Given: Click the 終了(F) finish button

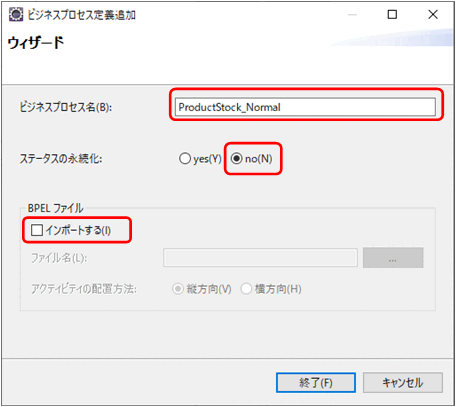Looking at the screenshot, I should pyautogui.click(x=316, y=383).
